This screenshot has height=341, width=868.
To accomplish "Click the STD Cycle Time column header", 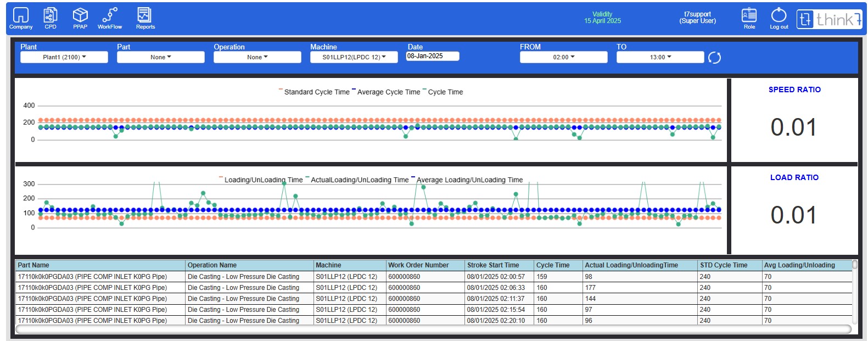I will [730, 265].
